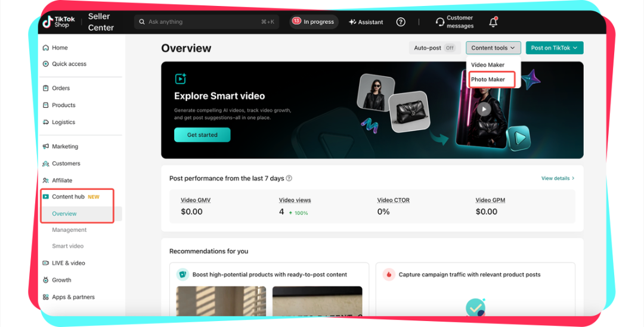The height and width of the screenshot is (327, 644).
Task: Click the Customer messages headset icon
Action: (440, 22)
